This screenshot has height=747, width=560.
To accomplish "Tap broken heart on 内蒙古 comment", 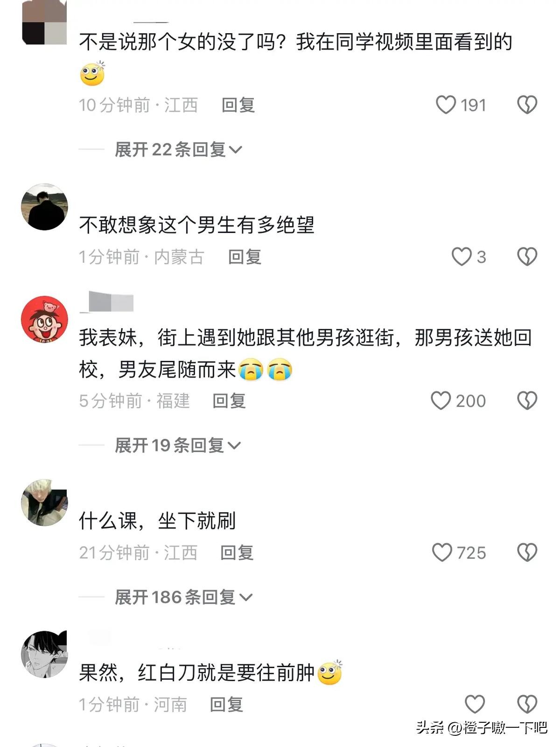I will pos(527,256).
